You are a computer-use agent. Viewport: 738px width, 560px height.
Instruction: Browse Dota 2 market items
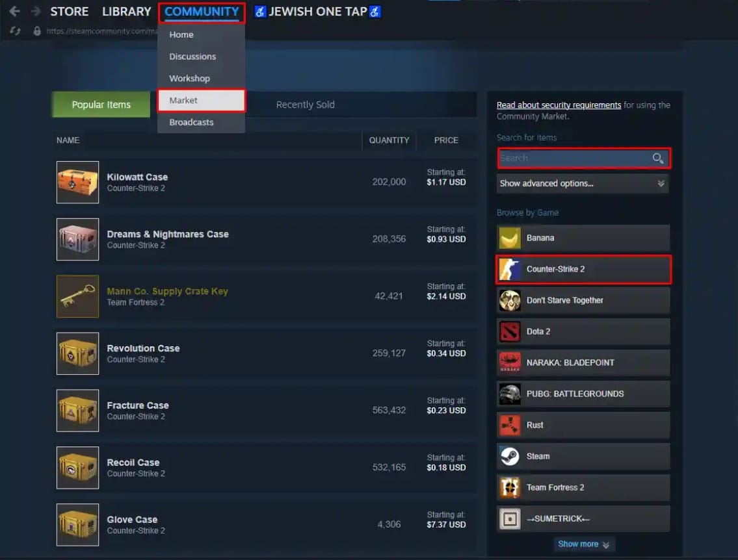583,331
